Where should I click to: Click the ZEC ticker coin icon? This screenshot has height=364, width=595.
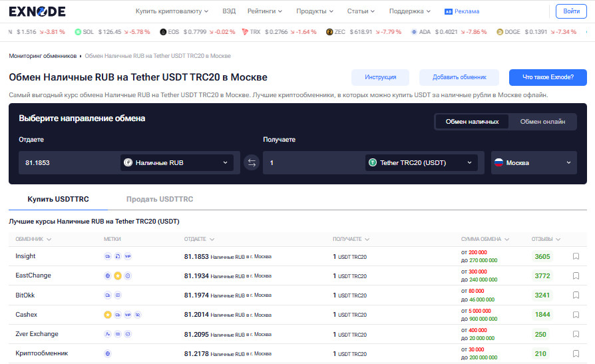tap(329, 32)
